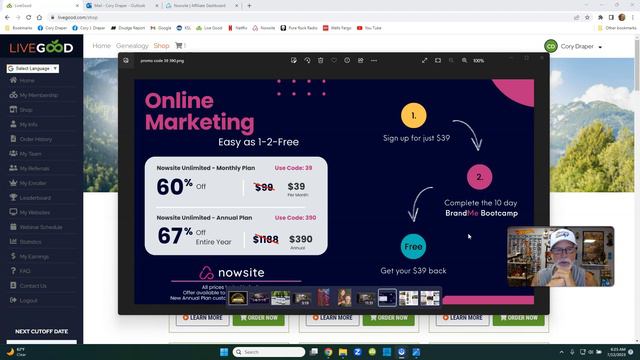Open the LiveGood shopping cart icon
Screen dimensions: 640x360
click(x=179, y=46)
